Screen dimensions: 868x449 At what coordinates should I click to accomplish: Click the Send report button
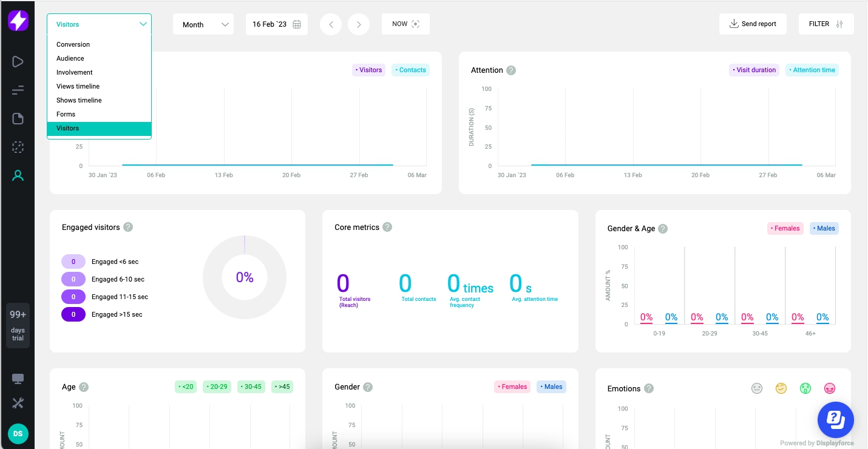coord(753,24)
